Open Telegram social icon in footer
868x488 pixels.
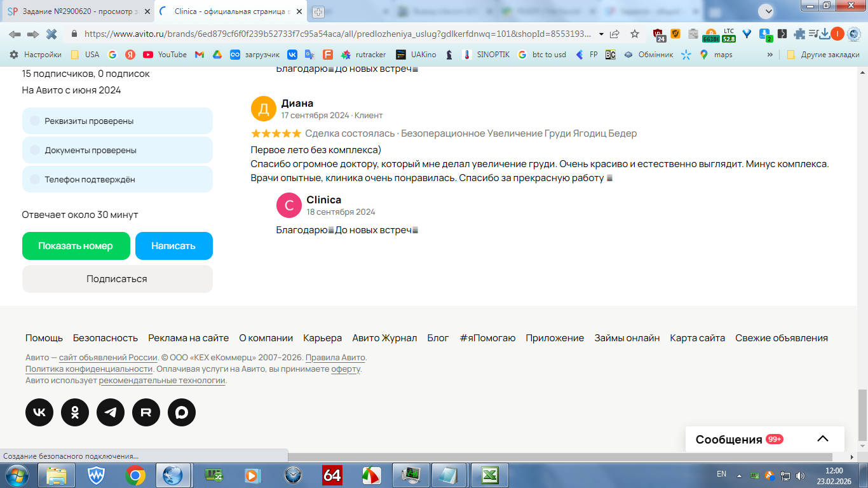click(111, 412)
